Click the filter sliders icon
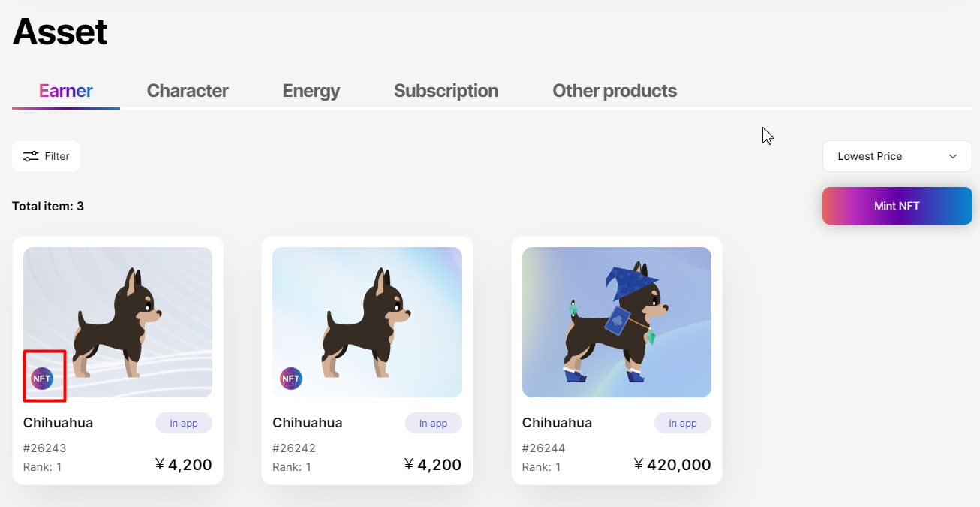980x507 pixels. [31, 156]
